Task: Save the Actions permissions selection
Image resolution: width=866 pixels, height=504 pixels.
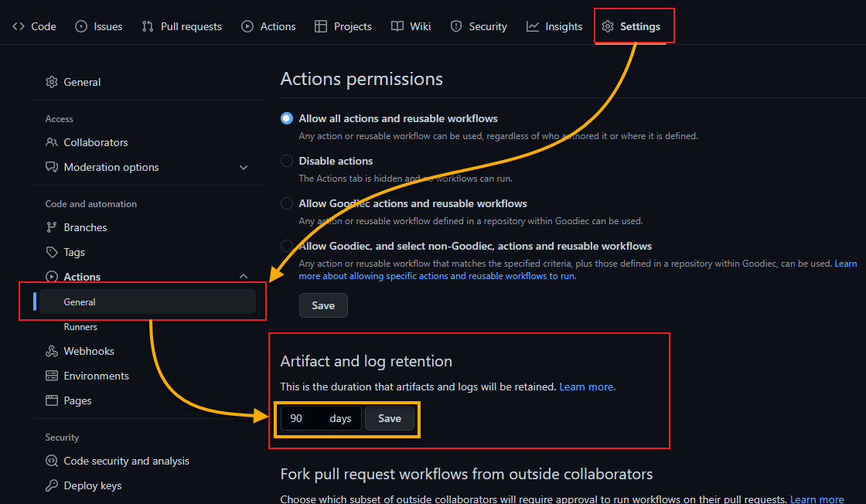Action: click(x=323, y=305)
